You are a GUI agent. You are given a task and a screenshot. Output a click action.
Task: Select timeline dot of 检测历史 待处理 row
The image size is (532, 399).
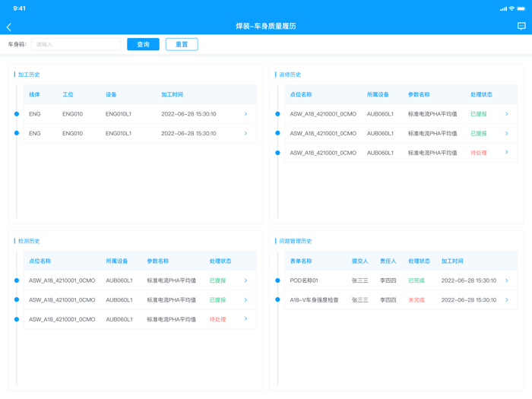[17, 319]
